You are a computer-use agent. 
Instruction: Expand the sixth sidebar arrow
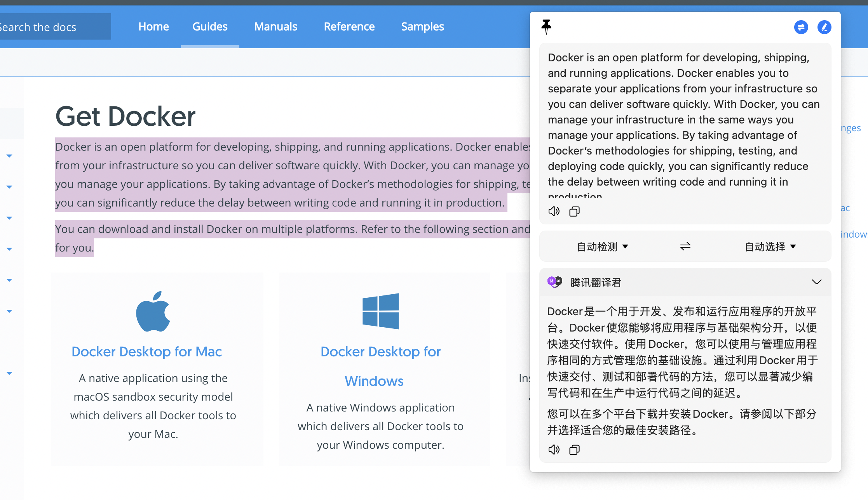[9, 311]
